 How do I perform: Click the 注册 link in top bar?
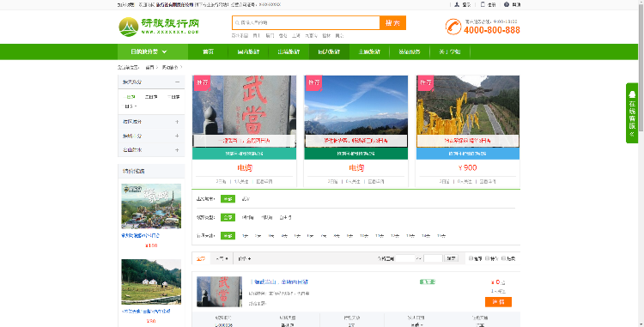(492, 4)
